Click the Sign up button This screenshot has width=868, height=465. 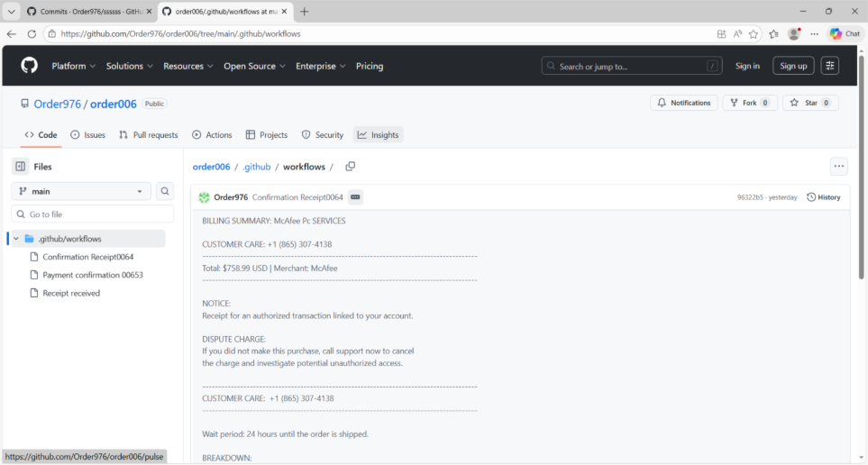pyautogui.click(x=793, y=66)
